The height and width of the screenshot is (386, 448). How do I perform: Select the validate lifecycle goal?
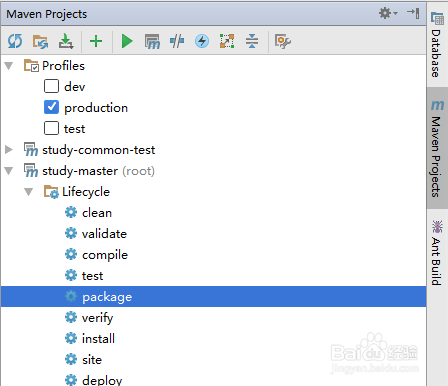104,234
